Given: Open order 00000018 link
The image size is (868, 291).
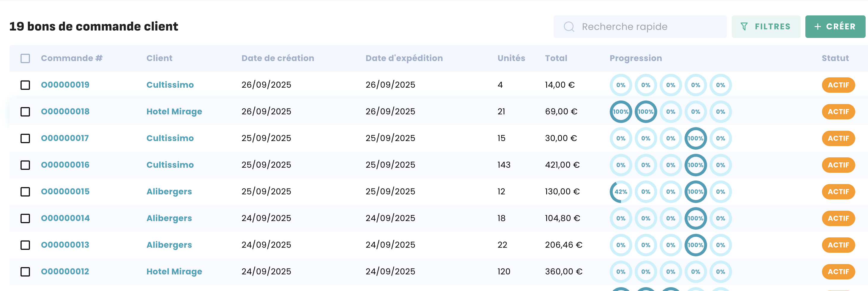Looking at the screenshot, I should point(65,111).
